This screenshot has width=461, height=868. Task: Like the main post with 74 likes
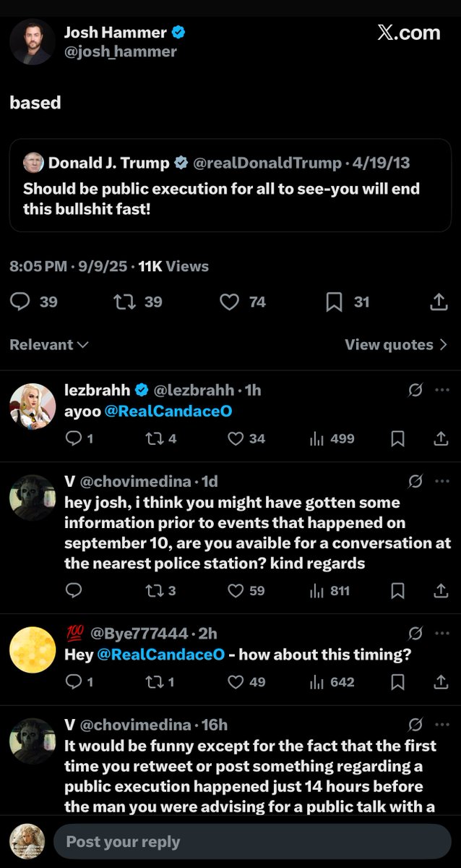(229, 302)
